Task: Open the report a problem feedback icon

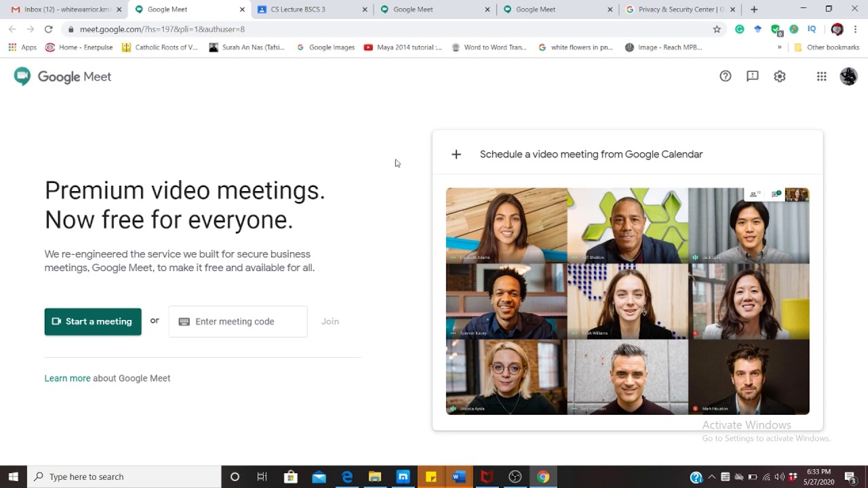Action: pyautogui.click(x=753, y=77)
